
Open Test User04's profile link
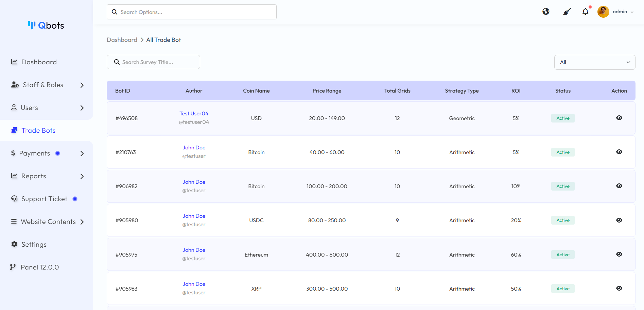click(194, 113)
